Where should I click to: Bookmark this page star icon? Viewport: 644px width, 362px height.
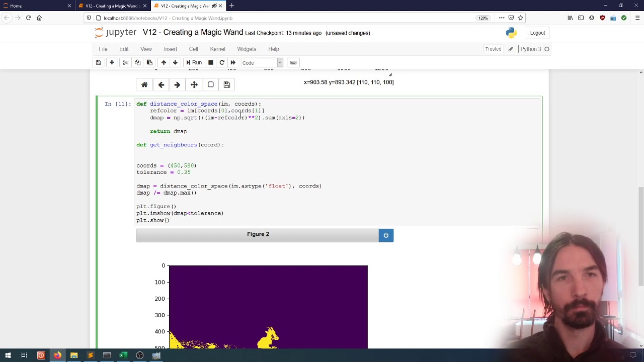coord(520,18)
